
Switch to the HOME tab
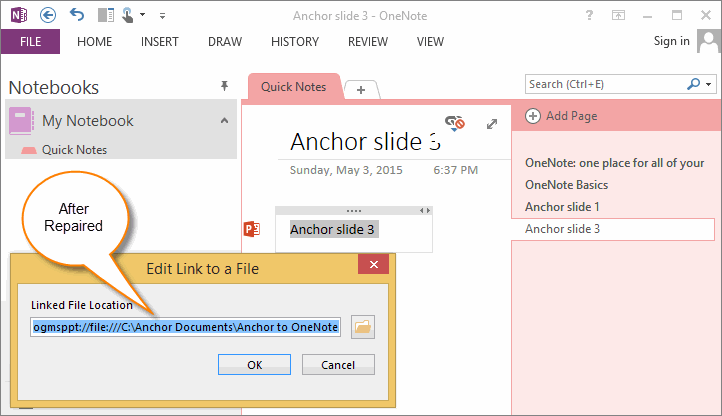coord(94,41)
